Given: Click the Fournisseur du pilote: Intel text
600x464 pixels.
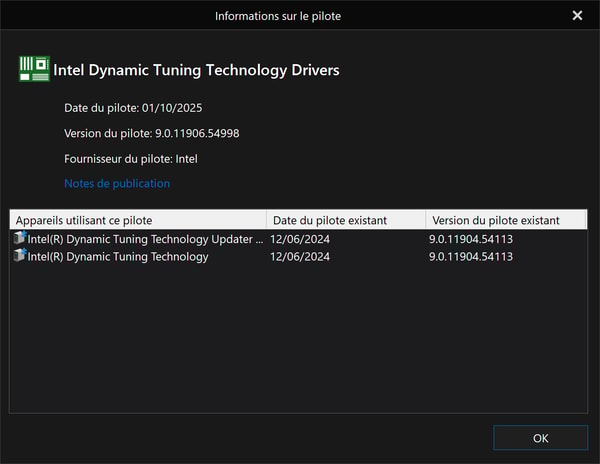Looking at the screenshot, I should tap(131, 159).
